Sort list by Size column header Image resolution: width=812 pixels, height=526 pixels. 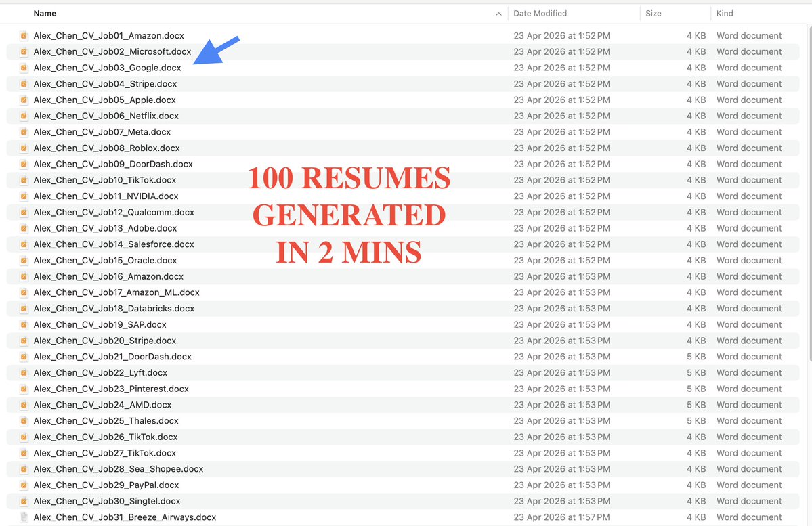pyautogui.click(x=653, y=14)
